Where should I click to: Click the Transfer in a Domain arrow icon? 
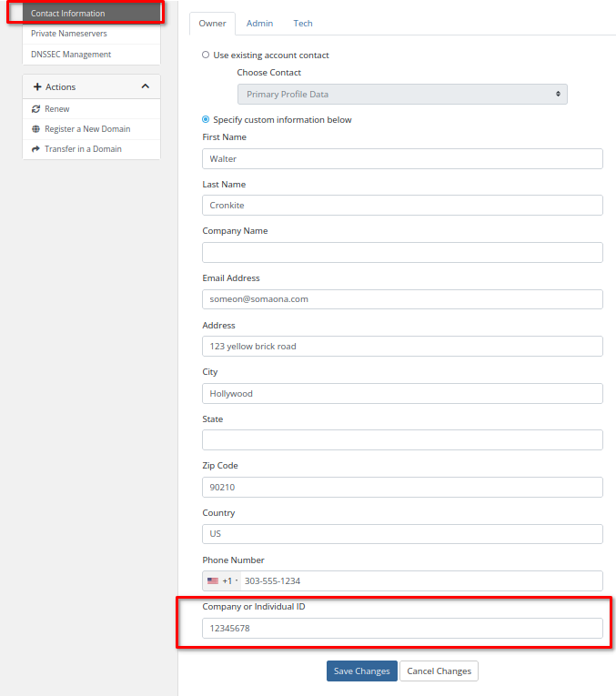36,149
